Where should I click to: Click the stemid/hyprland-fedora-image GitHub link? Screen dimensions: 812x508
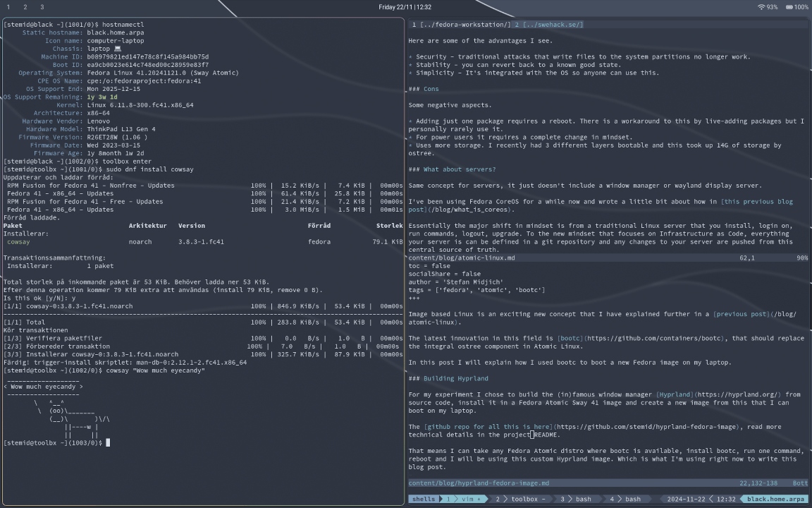[647, 427]
